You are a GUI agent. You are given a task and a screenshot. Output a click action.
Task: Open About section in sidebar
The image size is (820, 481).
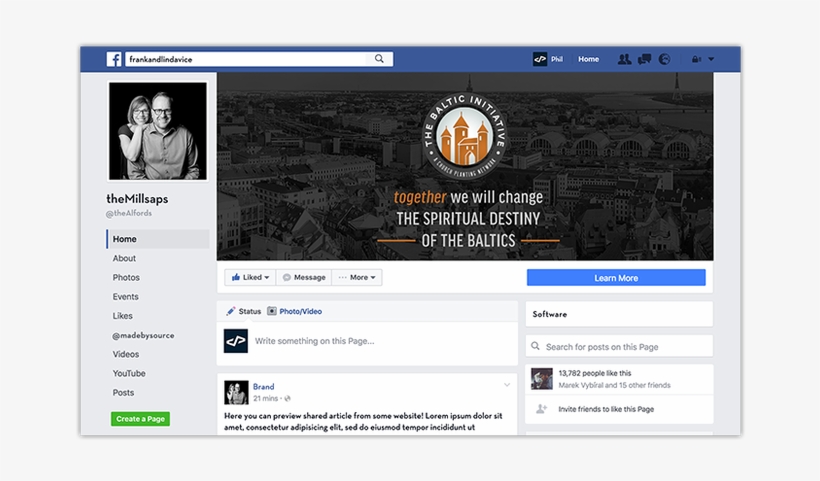[x=124, y=258]
